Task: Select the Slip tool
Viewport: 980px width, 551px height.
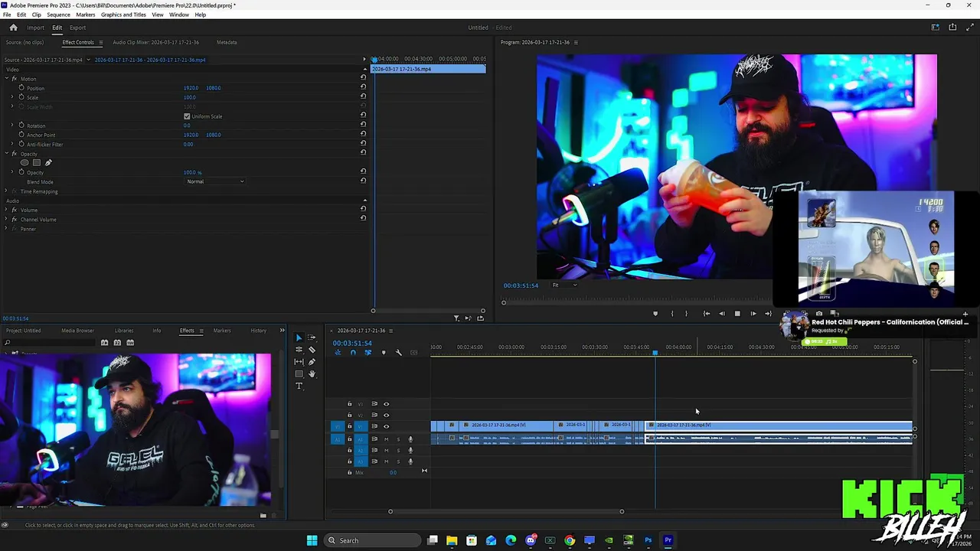Action: tap(299, 362)
